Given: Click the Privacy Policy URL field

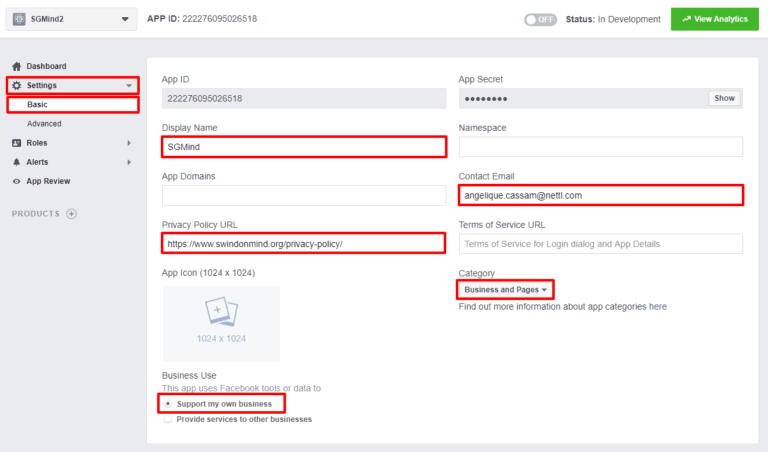Looking at the screenshot, I should pos(304,243).
